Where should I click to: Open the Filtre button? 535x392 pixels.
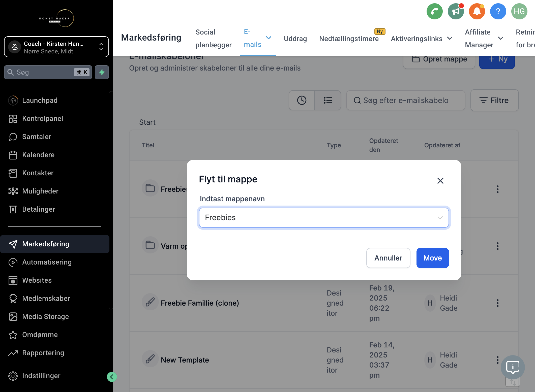[x=494, y=100]
